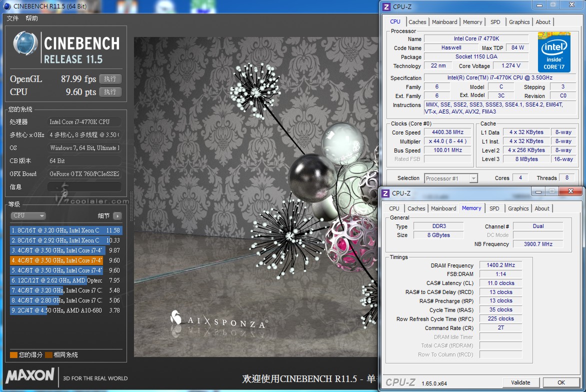586x392 pixels.
Task: Run the CPU test with 执行 button
Action: point(110,92)
